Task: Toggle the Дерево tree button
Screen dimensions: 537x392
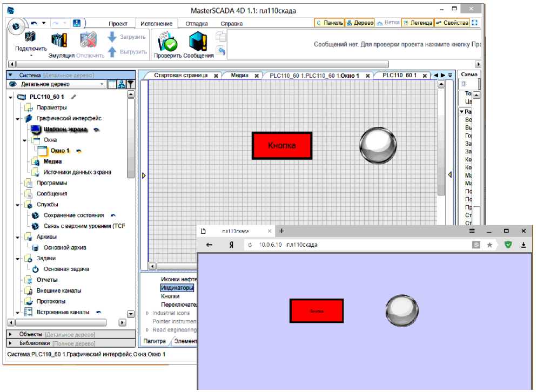Action: [360, 23]
